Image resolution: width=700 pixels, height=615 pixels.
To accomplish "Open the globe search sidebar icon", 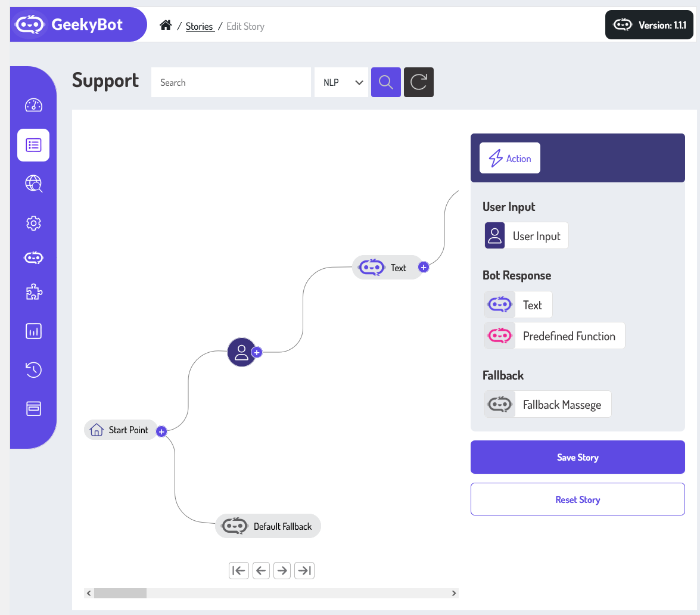I will [33, 184].
